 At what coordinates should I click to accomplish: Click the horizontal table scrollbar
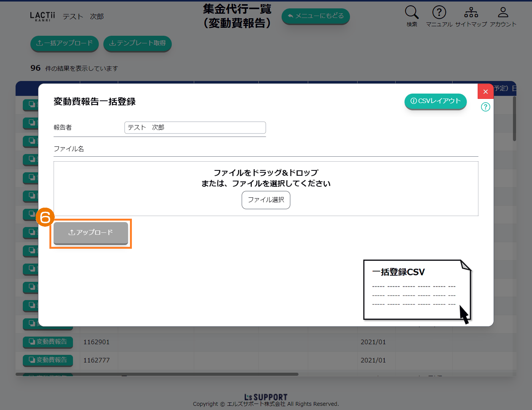click(157, 374)
